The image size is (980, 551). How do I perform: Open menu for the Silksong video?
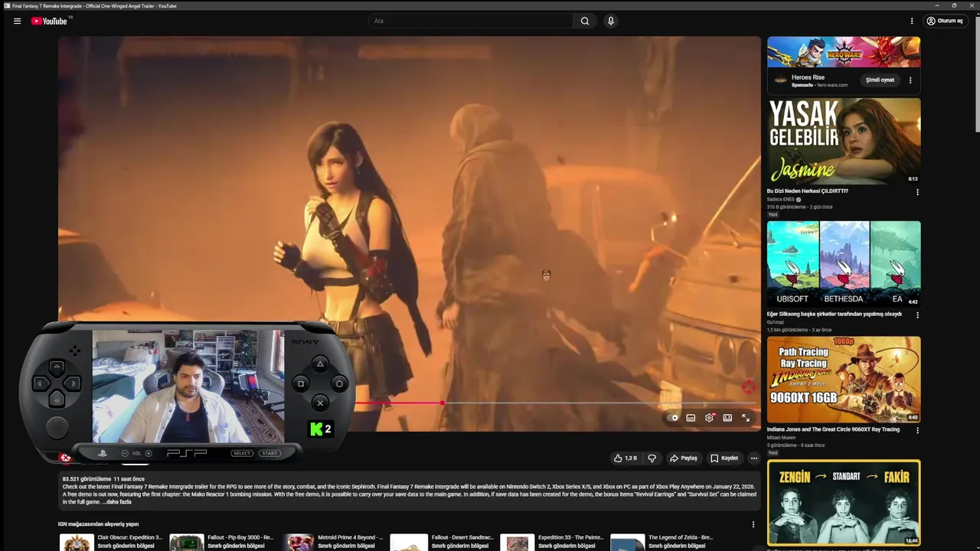pos(917,315)
